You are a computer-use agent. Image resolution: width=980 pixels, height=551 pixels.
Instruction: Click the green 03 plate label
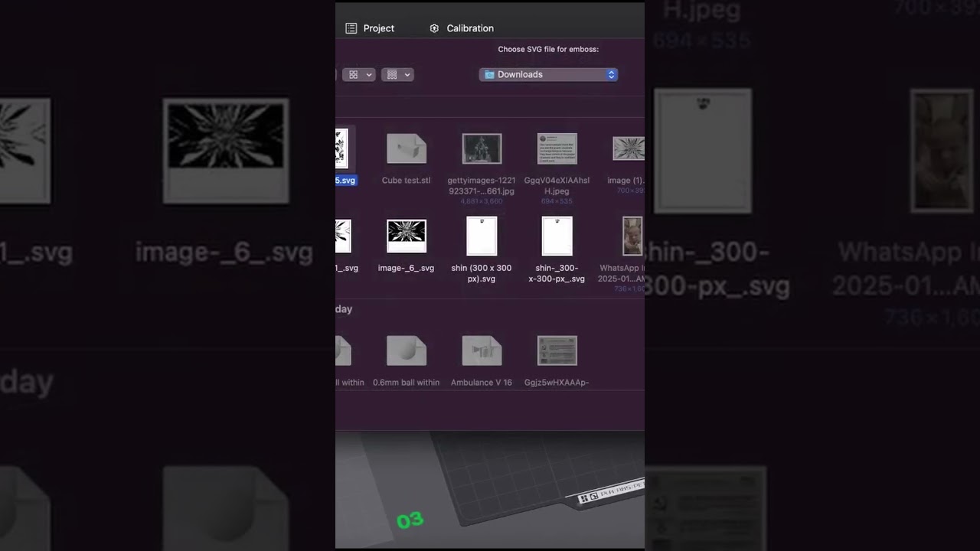(x=410, y=520)
